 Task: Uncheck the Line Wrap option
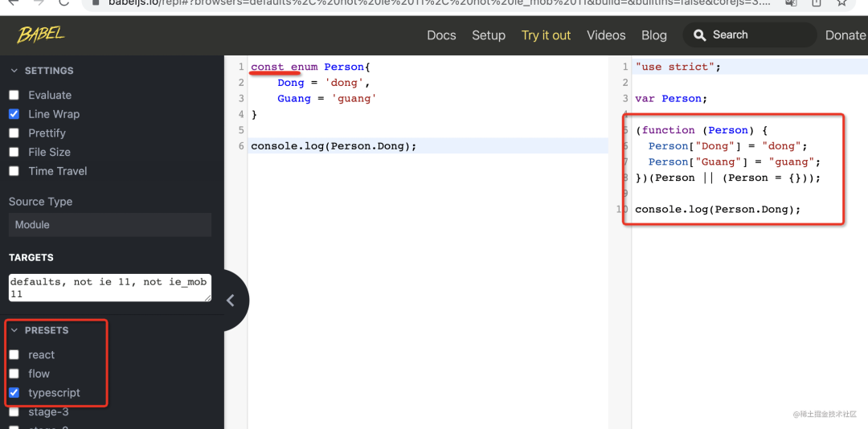14,114
